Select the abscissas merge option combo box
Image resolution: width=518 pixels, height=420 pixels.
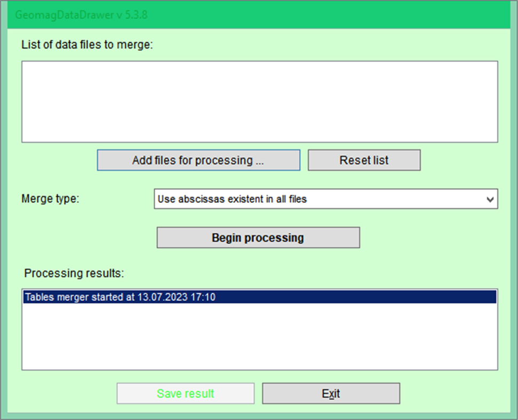pyautogui.click(x=325, y=199)
